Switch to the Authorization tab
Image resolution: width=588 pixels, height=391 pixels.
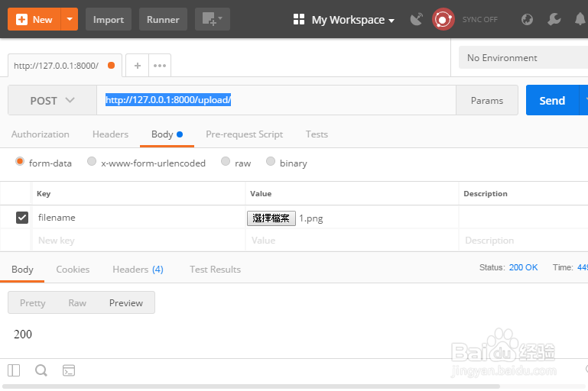click(x=40, y=134)
